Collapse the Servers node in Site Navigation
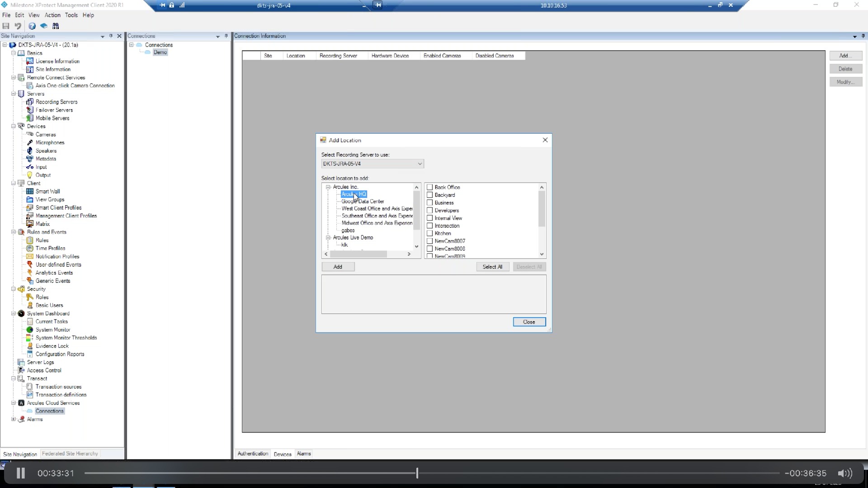 coord(14,94)
